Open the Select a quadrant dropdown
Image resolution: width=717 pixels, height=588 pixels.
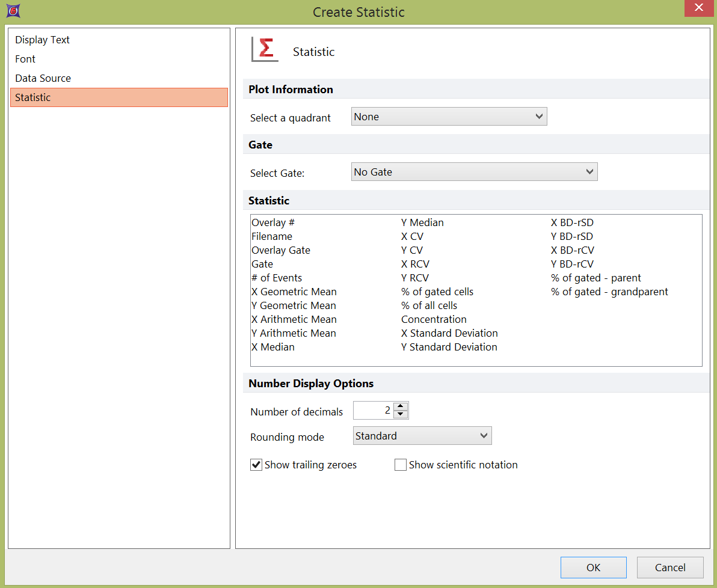coord(449,117)
